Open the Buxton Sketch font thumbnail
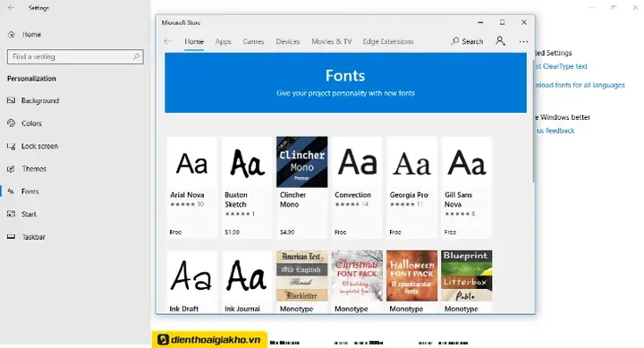644x348 pixels. [247, 162]
